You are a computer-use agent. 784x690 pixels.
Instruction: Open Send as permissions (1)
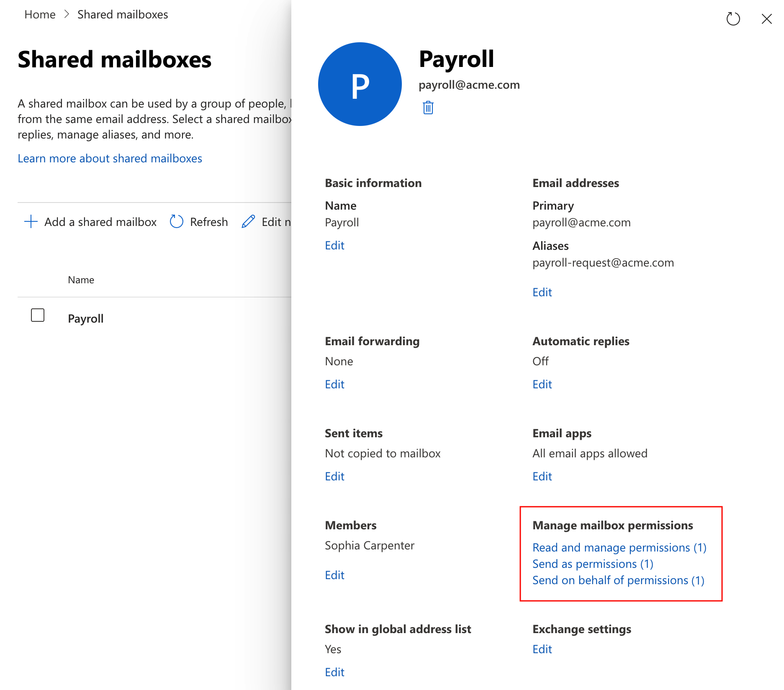click(593, 564)
